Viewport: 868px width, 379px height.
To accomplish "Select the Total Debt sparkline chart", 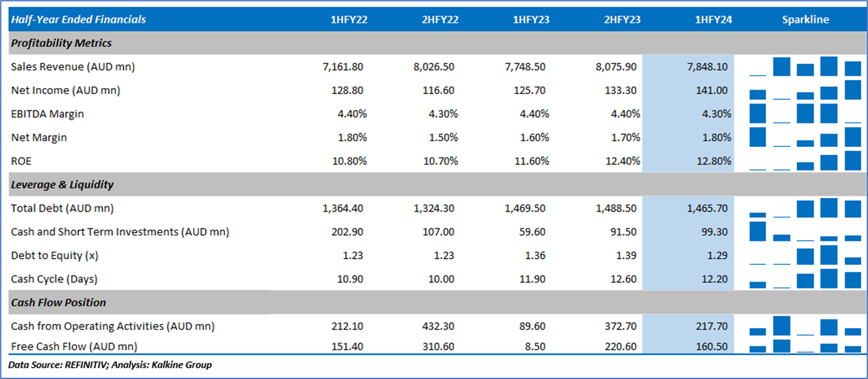I will point(805,209).
